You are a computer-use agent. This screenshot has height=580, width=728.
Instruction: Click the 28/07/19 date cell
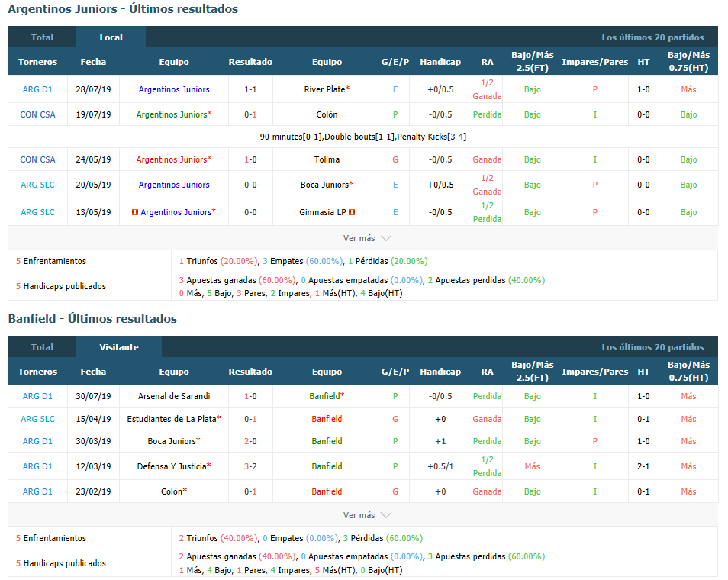(93, 89)
